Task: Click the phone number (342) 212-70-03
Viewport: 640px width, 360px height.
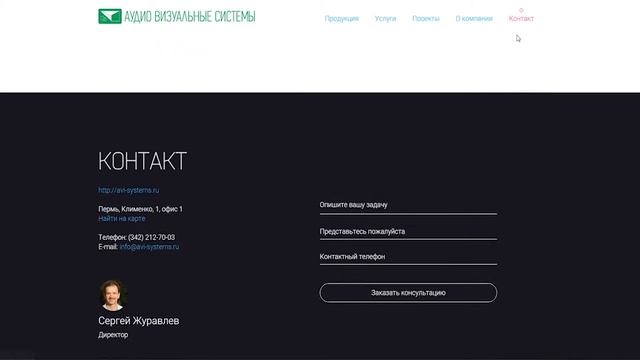Action: 151,237
